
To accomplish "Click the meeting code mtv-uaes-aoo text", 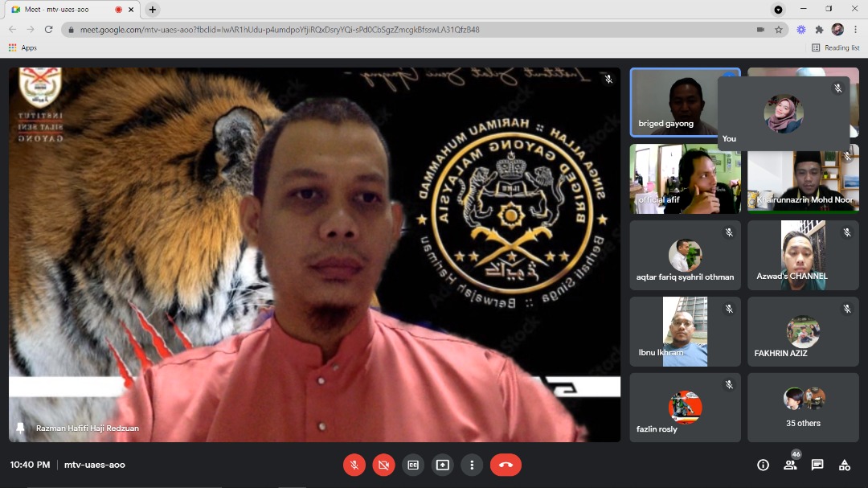I will pyautogui.click(x=95, y=465).
